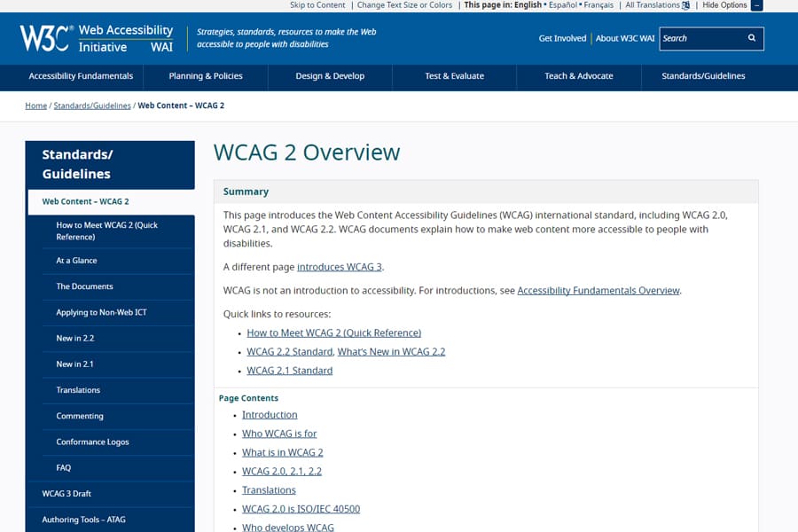Open WCAG 2.2 Standard link
The image size is (798, 532).
point(290,352)
